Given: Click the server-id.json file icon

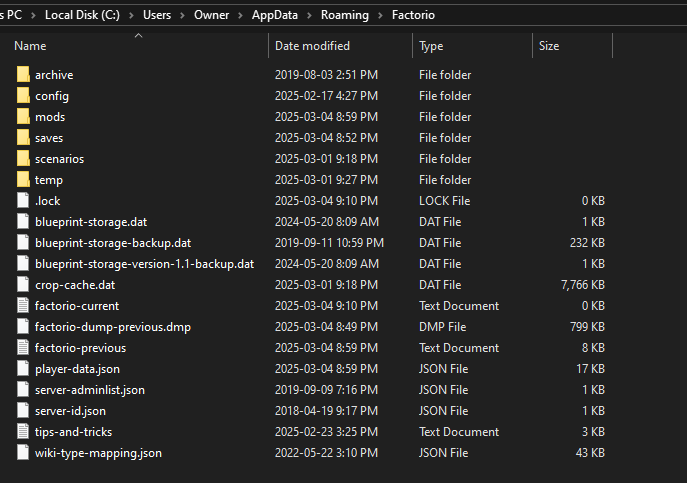Looking at the screenshot, I should click(23, 411).
